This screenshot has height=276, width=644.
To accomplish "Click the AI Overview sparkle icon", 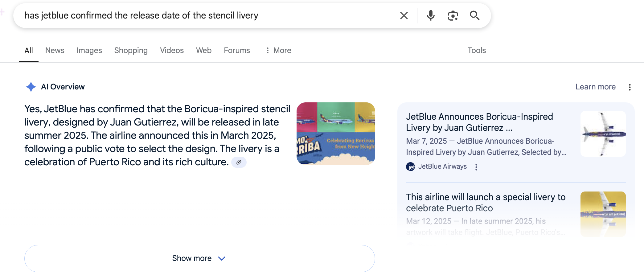I will coord(31,87).
